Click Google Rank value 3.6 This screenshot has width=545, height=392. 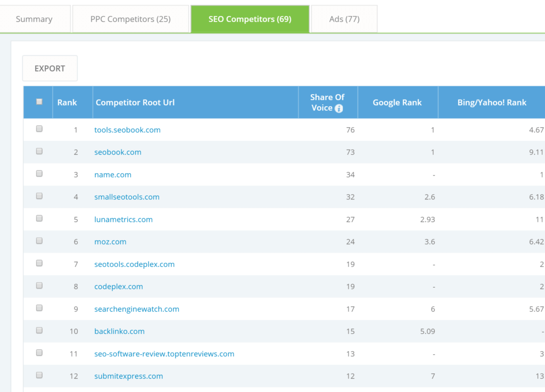[x=430, y=241]
